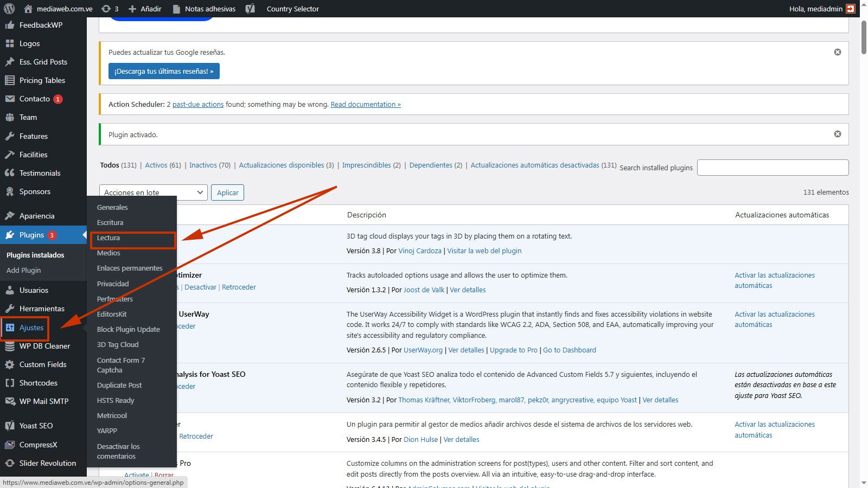Click the Herramientas wrench icon
The width and height of the screenshot is (868, 488).
(x=10, y=309)
